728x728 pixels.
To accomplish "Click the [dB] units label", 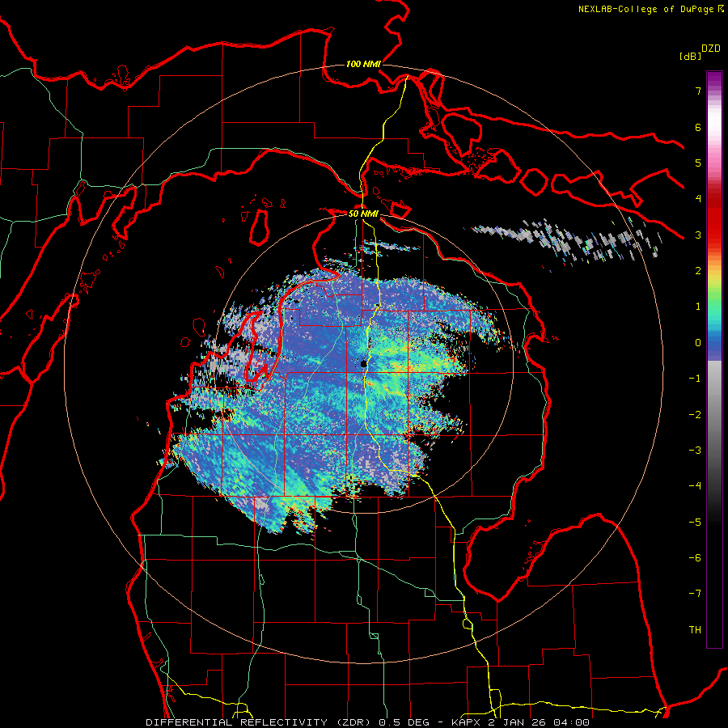I will coord(690,56).
